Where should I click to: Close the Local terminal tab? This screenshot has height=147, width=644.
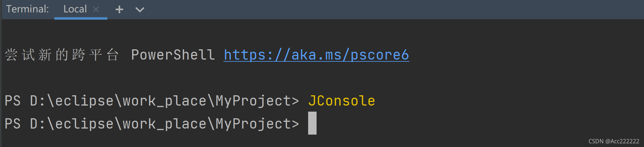click(96, 9)
